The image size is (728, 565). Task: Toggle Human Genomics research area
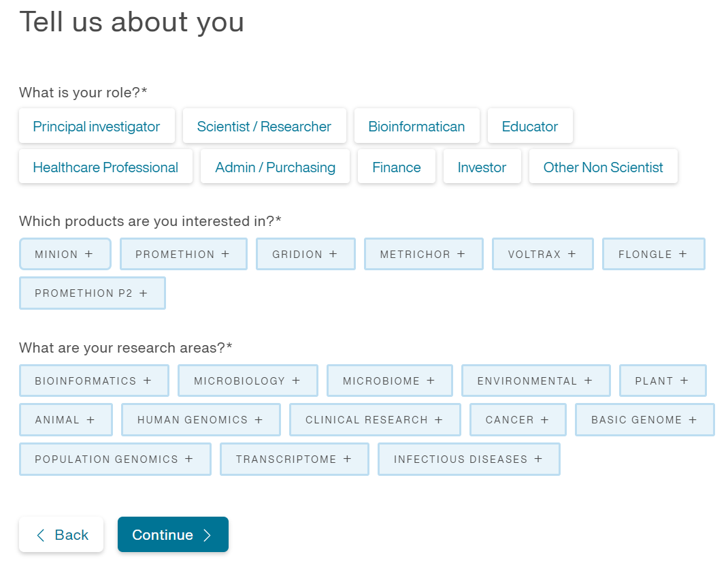tap(201, 419)
